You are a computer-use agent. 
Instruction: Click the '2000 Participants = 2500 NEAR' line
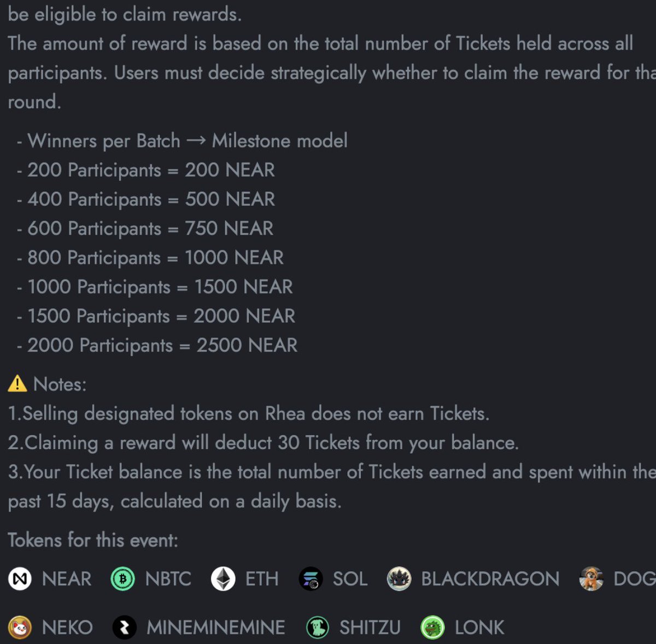point(157,346)
